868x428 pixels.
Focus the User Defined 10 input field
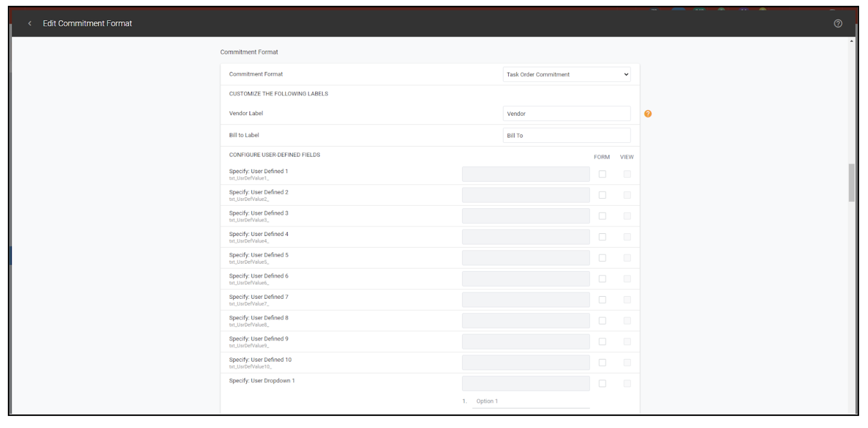(526, 363)
